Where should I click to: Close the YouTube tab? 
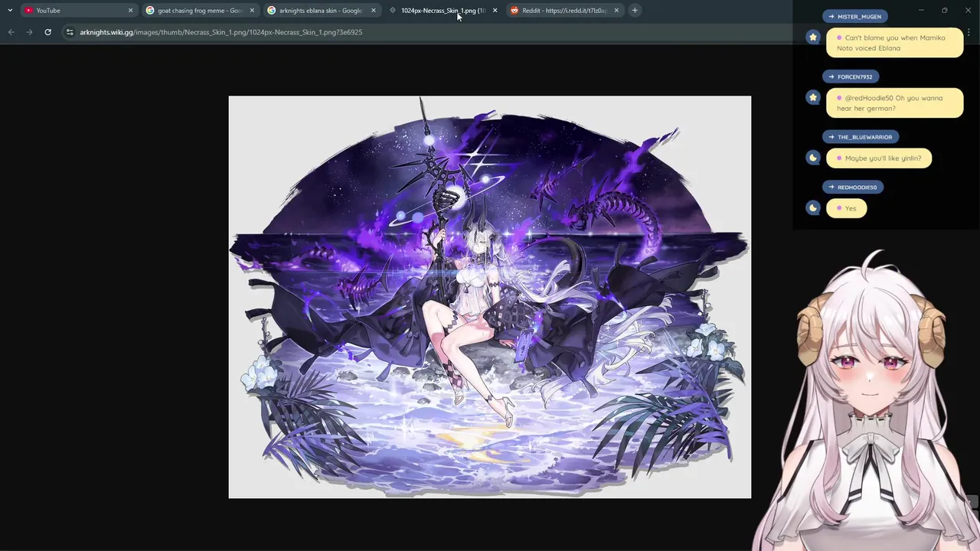pos(130,10)
